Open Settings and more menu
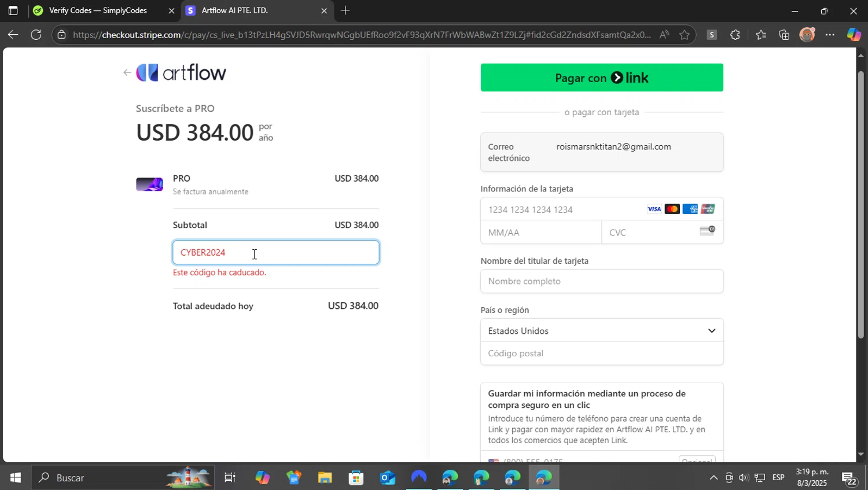Screen dimensions: 868x490 pyautogui.click(x=830, y=35)
